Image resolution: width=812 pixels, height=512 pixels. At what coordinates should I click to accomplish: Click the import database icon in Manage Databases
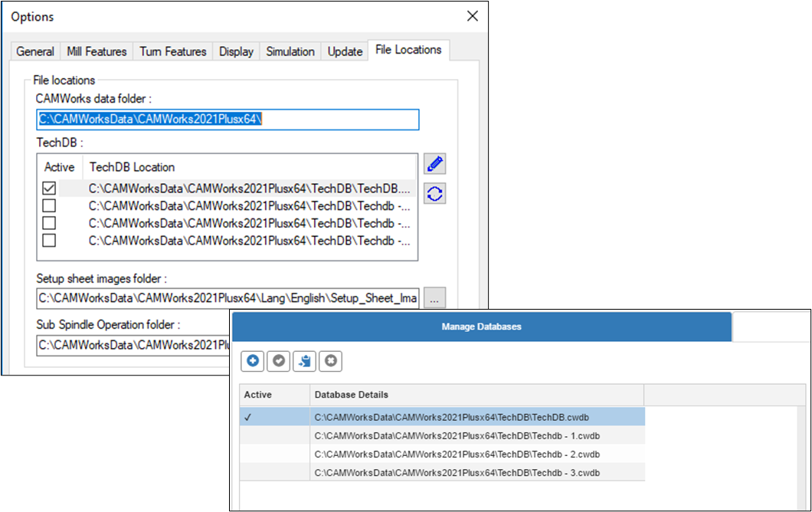[305, 361]
